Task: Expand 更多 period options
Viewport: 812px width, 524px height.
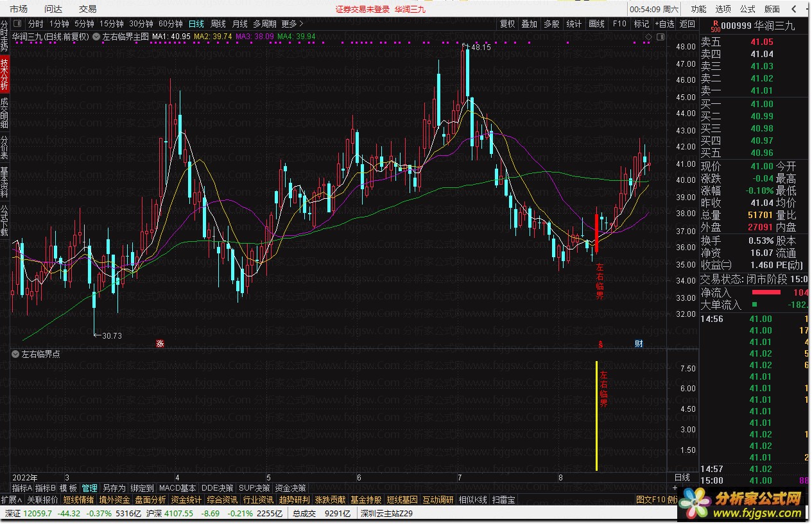Action: tap(293, 24)
